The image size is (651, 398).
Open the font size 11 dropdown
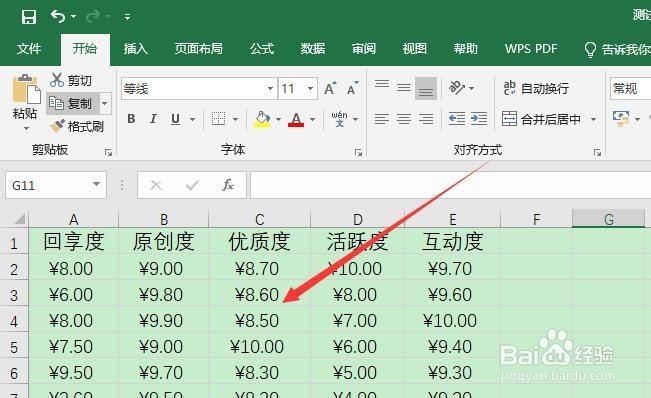pyautogui.click(x=310, y=88)
